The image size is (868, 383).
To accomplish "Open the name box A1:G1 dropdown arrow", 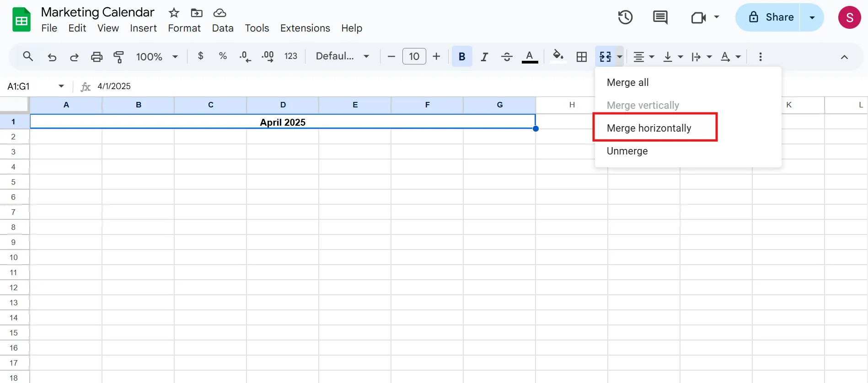I will pyautogui.click(x=61, y=86).
